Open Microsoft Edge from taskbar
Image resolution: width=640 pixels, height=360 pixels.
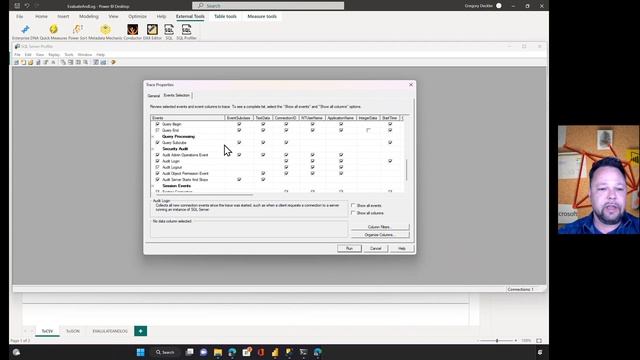(x=232, y=352)
